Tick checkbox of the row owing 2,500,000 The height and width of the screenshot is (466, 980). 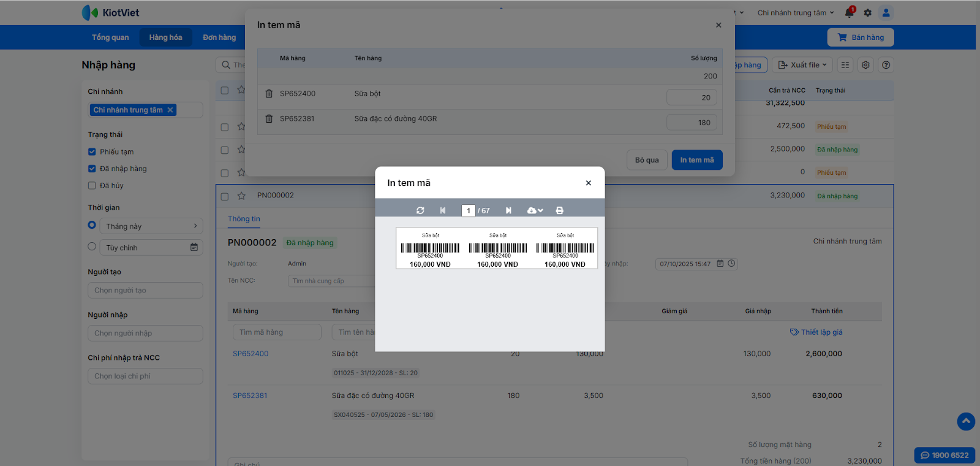click(225, 150)
